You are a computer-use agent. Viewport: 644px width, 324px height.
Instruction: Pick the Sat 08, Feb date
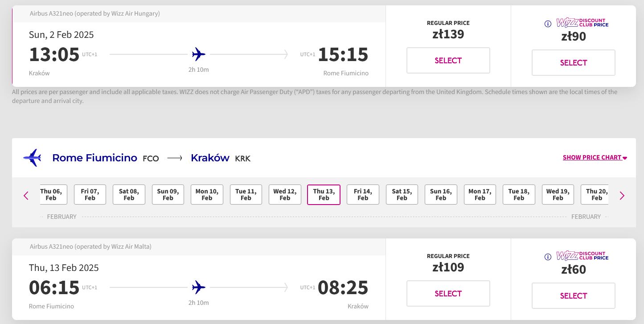click(x=129, y=195)
